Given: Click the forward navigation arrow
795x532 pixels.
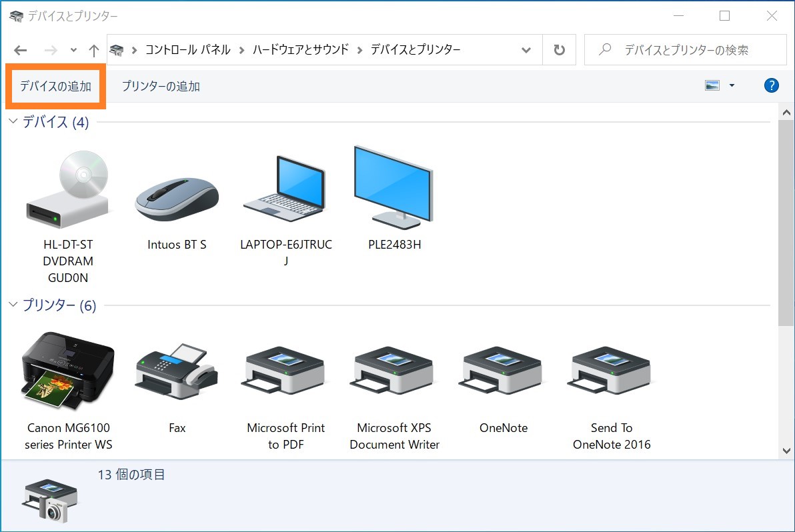Looking at the screenshot, I should coord(51,50).
